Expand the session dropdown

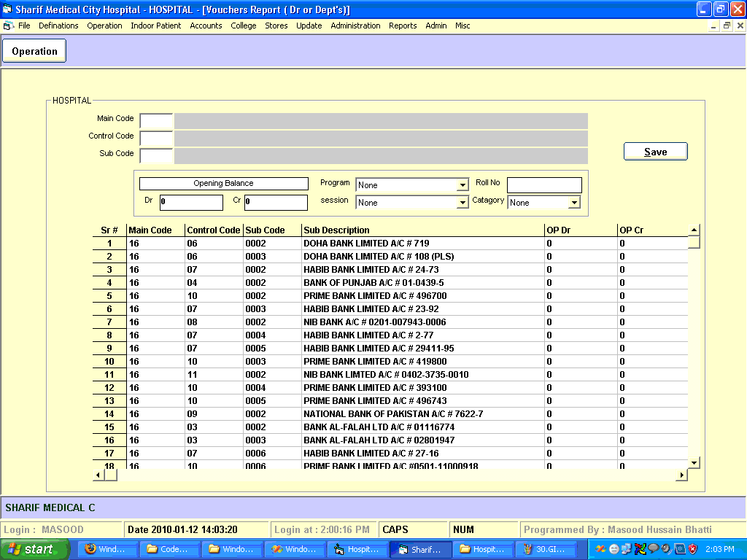pyautogui.click(x=462, y=203)
